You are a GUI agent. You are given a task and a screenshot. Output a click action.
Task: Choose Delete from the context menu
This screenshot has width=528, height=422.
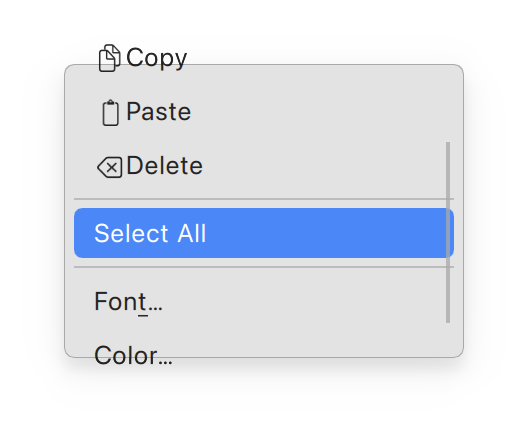click(264, 166)
